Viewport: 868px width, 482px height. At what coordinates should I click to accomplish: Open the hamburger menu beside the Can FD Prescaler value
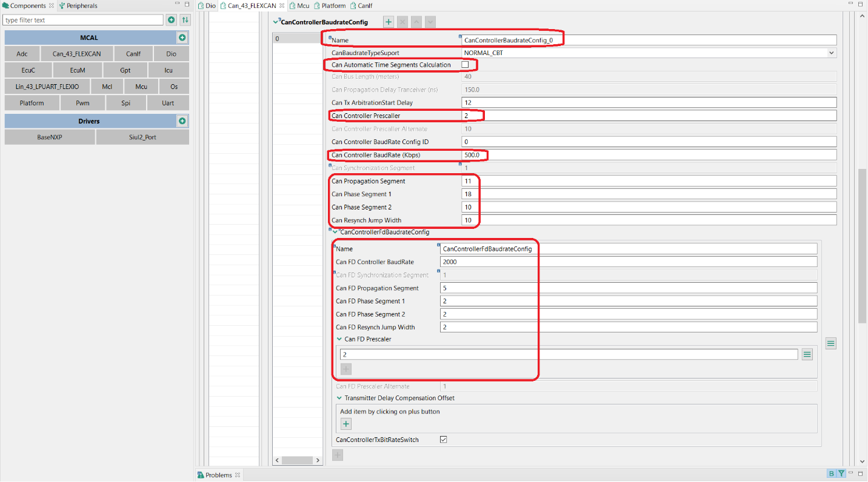807,354
